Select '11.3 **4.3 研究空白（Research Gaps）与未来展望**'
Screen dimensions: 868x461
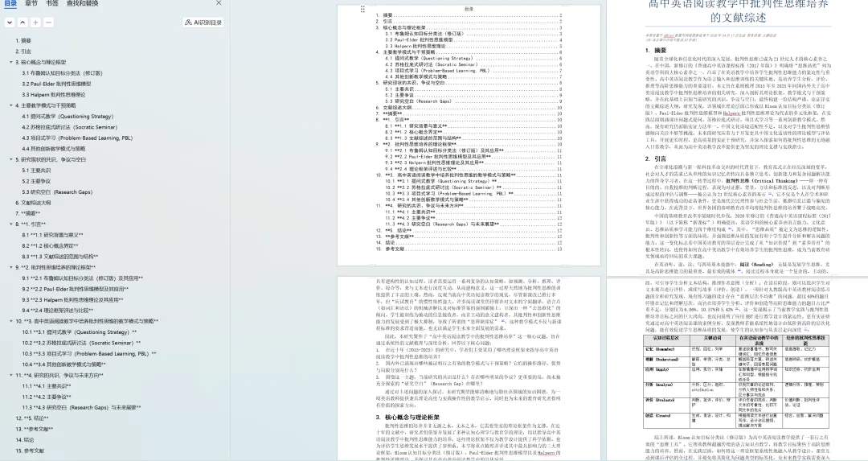click(81, 408)
